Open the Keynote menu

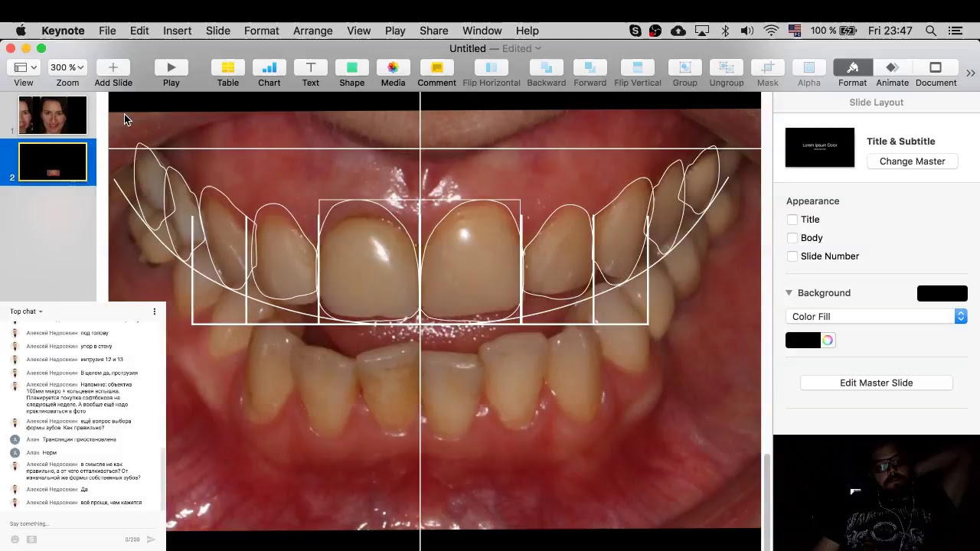[x=63, y=31]
